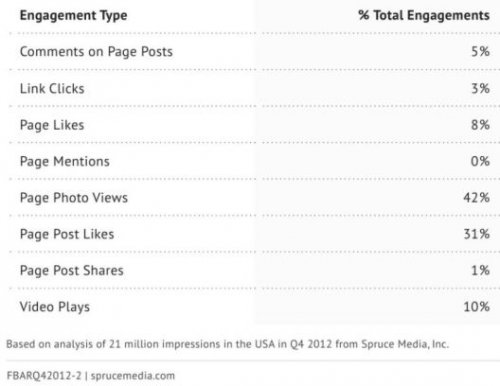
Task: Click the Engagement Type column header
Action: click(x=73, y=16)
